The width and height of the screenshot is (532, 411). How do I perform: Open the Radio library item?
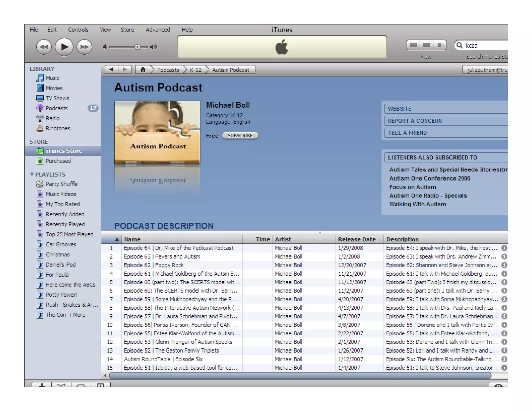[52, 118]
